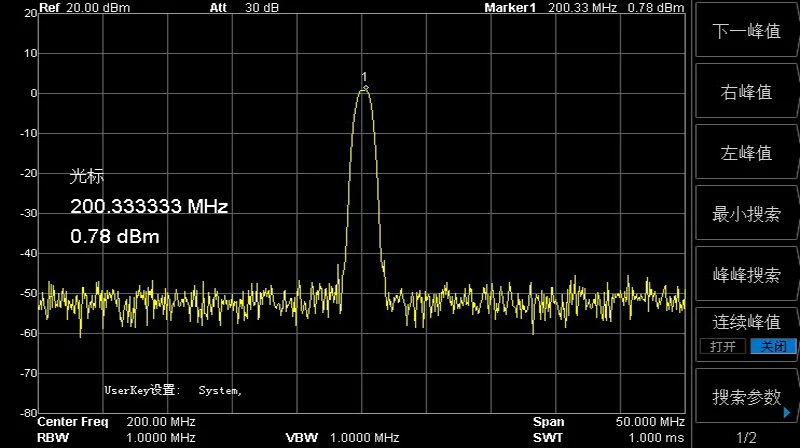Choose the 左峰值 left peak softkey
Image resolution: width=800 pixels, height=448 pixels.
click(746, 153)
